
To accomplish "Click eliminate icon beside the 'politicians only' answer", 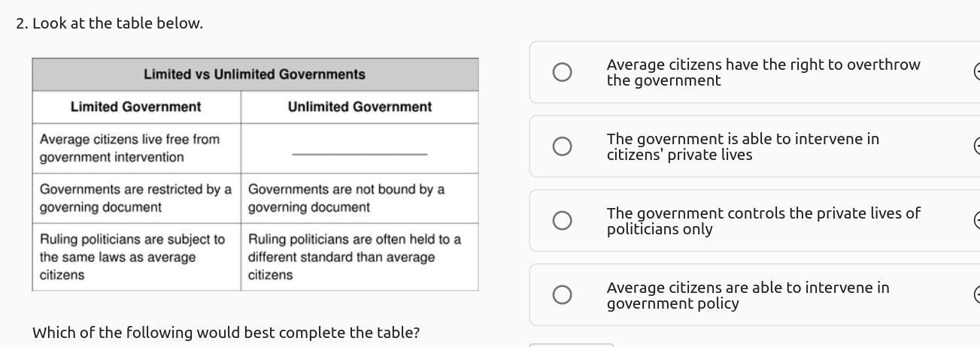I will (976, 220).
